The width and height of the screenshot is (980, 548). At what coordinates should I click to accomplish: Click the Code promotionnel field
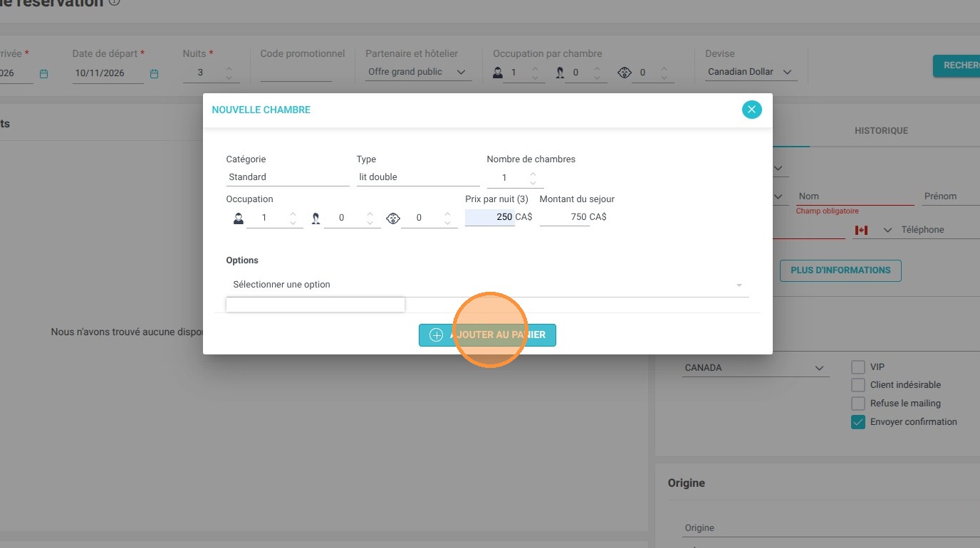pyautogui.click(x=296, y=73)
